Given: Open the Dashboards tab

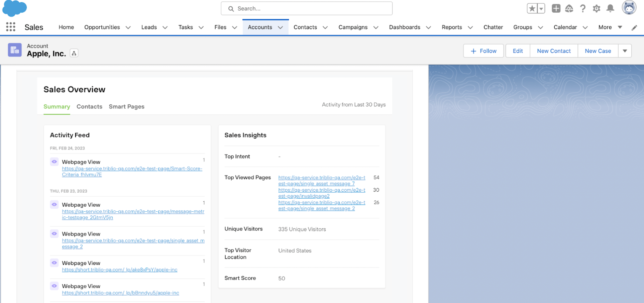Looking at the screenshot, I should [x=405, y=27].
